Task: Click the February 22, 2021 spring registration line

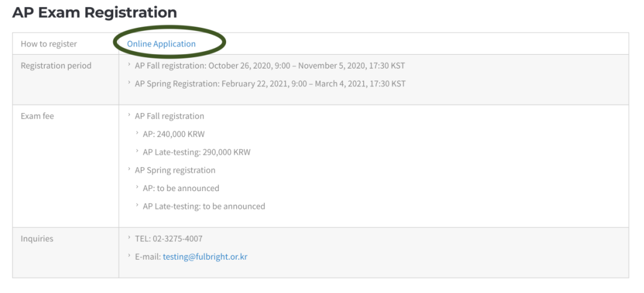Action: pos(270,84)
